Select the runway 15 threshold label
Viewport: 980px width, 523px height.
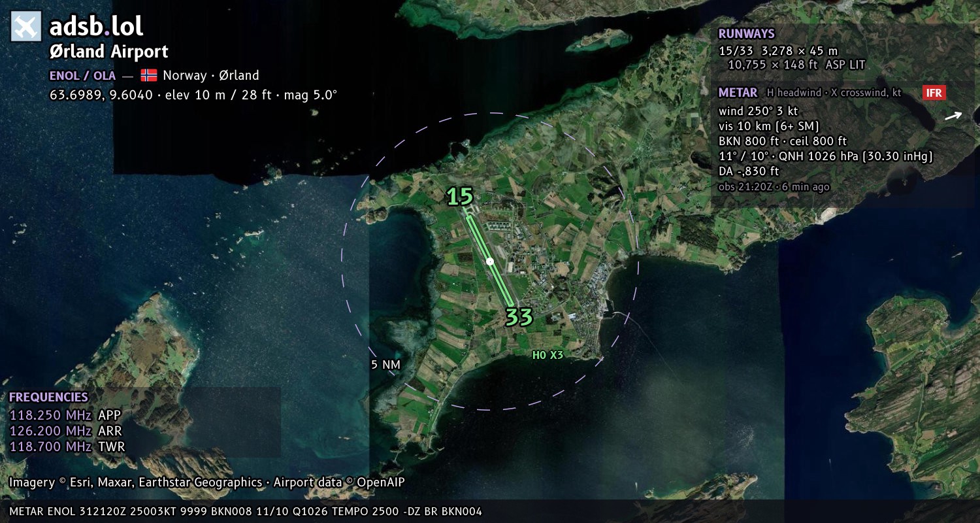point(460,196)
